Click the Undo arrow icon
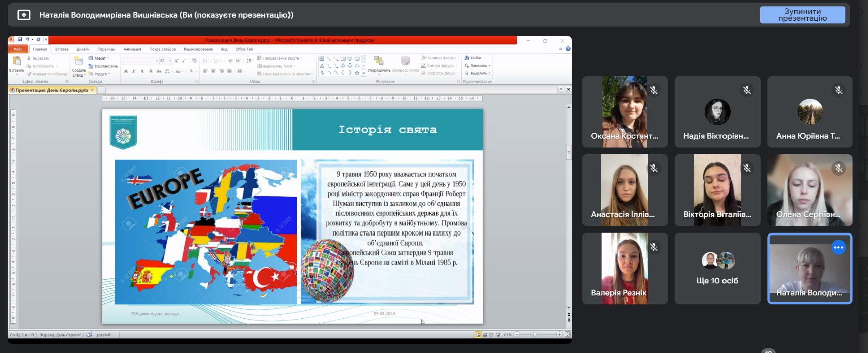This screenshot has height=353, width=868. tap(27, 40)
